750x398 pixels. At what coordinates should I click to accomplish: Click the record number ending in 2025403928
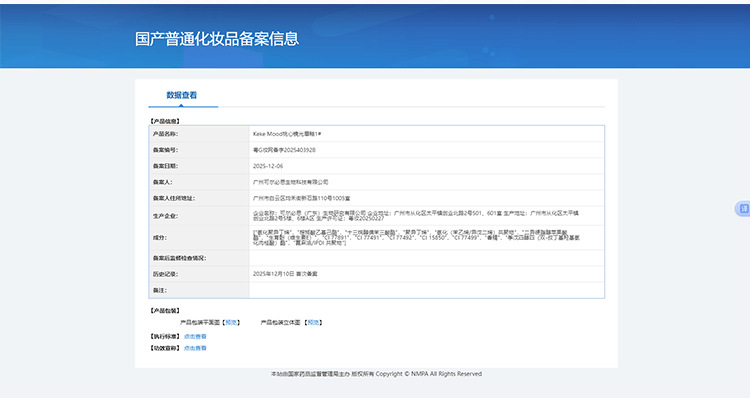point(284,150)
